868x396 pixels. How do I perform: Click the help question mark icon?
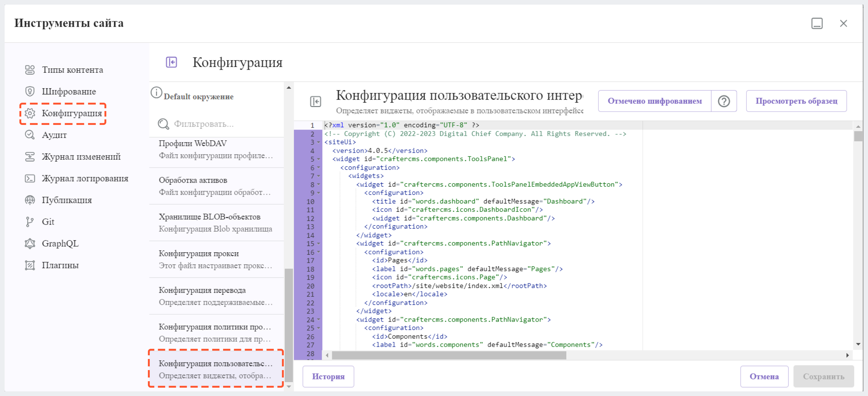point(724,101)
